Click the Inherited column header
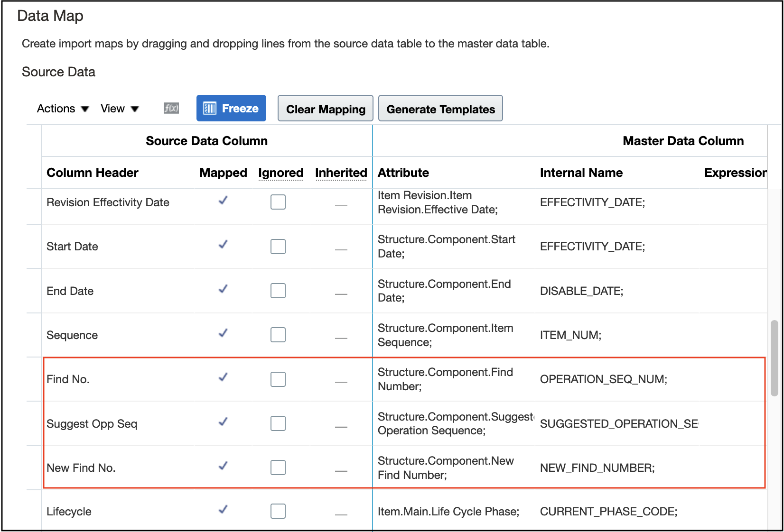The height and width of the screenshot is (532, 784). coord(341,173)
